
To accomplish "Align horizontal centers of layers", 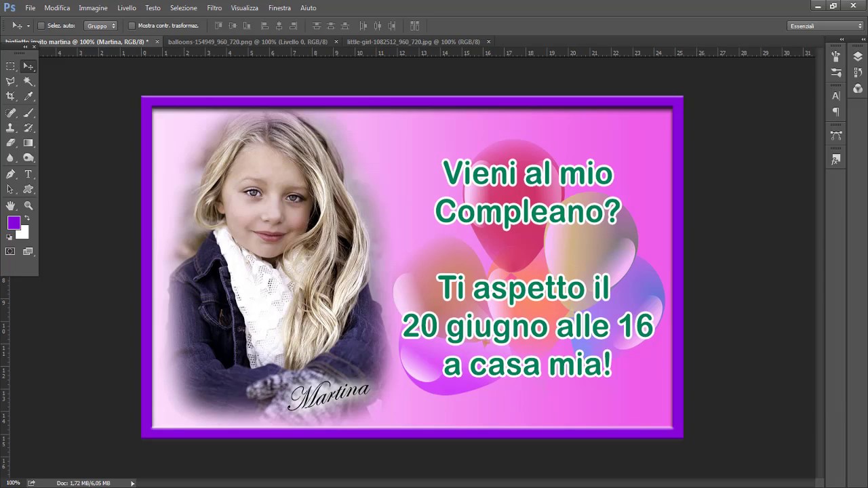I will (x=279, y=26).
